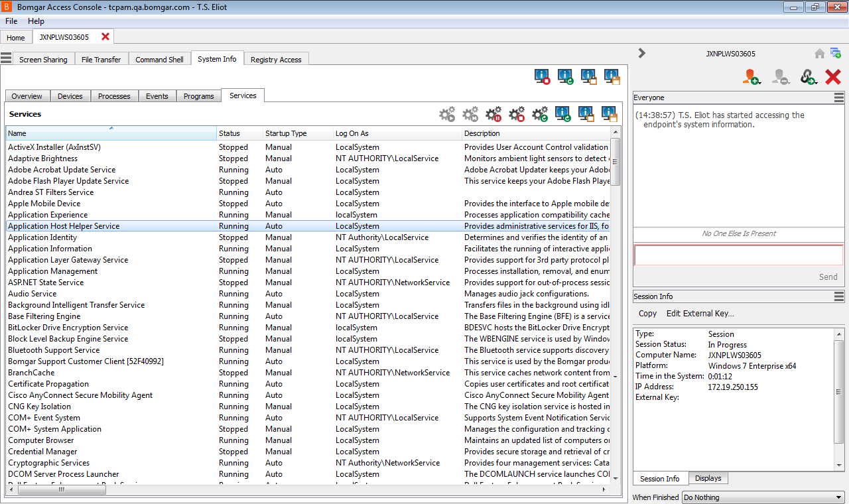Sort services by Status column
The width and height of the screenshot is (849, 504).
pos(239,133)
